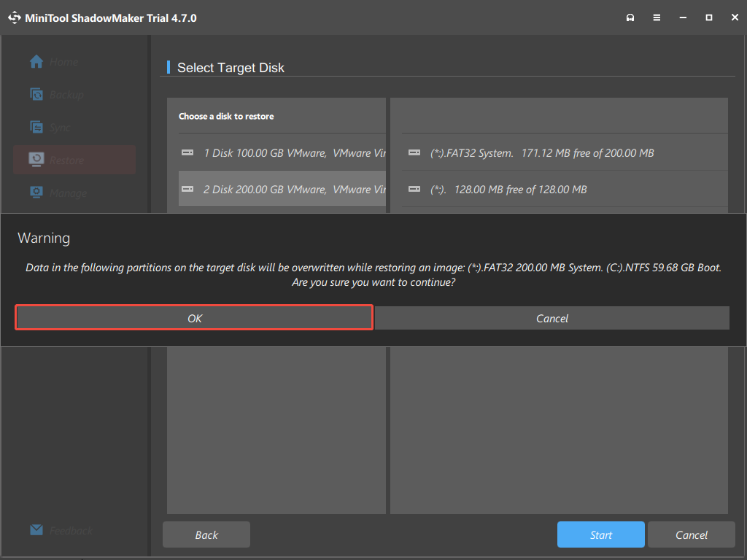Select 2 Disk 200.00 GB VMware row
747x560 pixels.
point(282,189)
